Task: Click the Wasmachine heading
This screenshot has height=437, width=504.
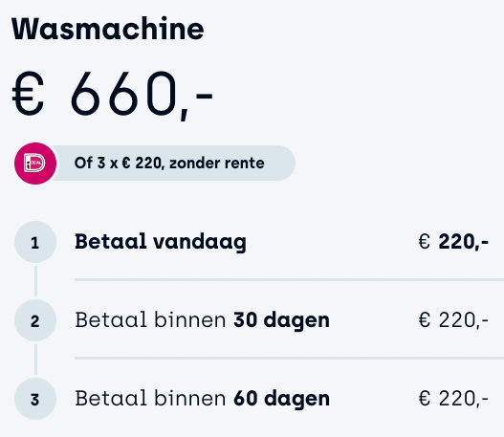Action: click(x=108, y=29)
